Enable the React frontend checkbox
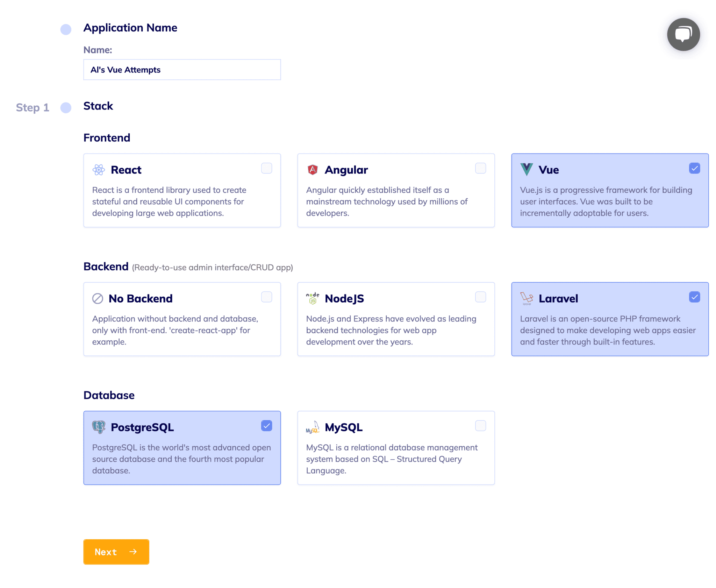Screen dimensions: 716x588 [x=266, y=168]
